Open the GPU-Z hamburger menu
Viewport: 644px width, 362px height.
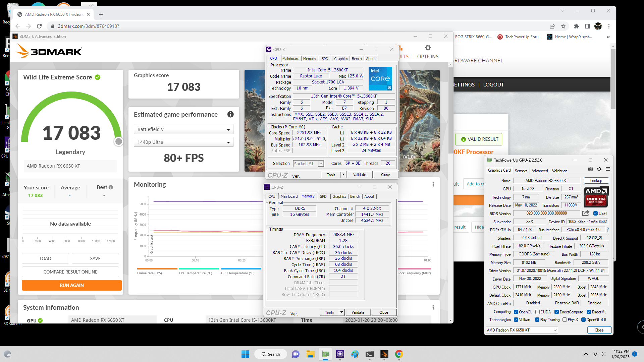pyautogui.click(x=608, y=169)
